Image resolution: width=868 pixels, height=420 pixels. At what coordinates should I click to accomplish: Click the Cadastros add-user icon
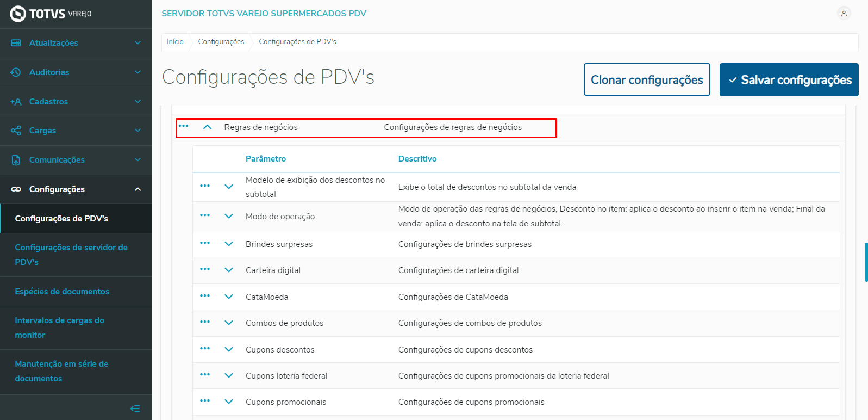[x=16, y=102]
